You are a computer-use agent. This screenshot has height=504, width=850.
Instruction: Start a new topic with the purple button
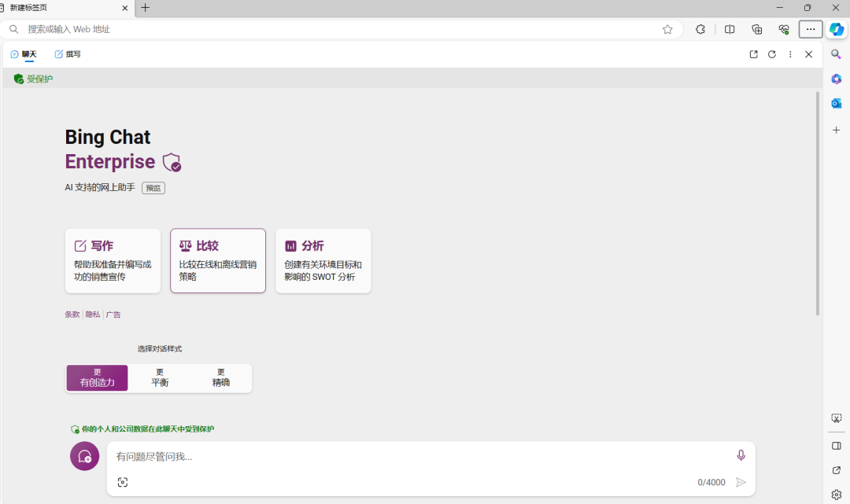point(84,456)
